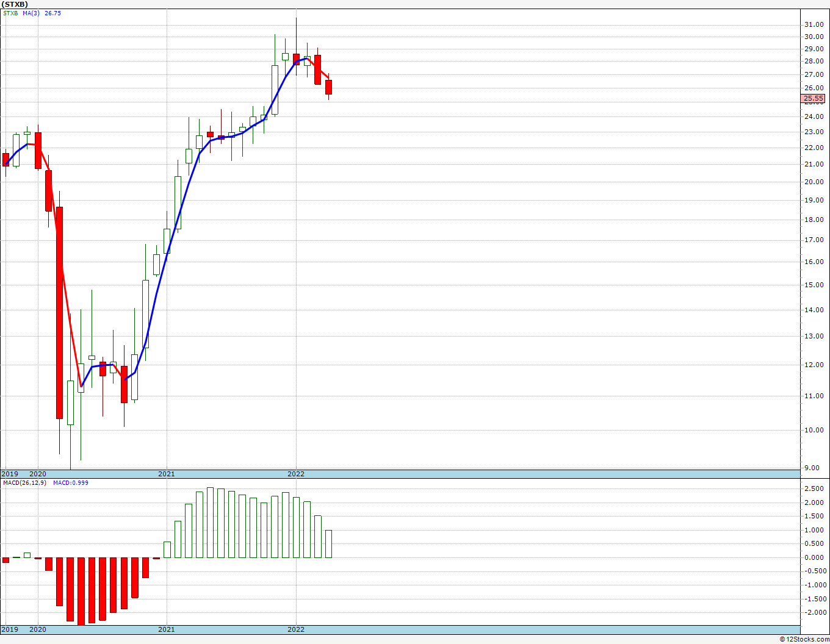This screenshot has width=830, height=644.
Task: Click the tallest red candlestick of the 2020 crash
Action: [x=60, y=313]
